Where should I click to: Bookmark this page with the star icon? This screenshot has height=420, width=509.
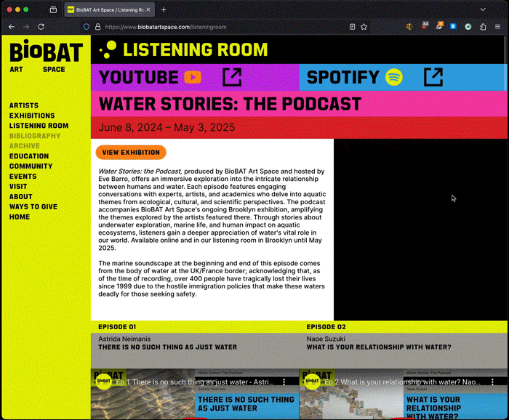pyautogui.click(x=364, y=27)
